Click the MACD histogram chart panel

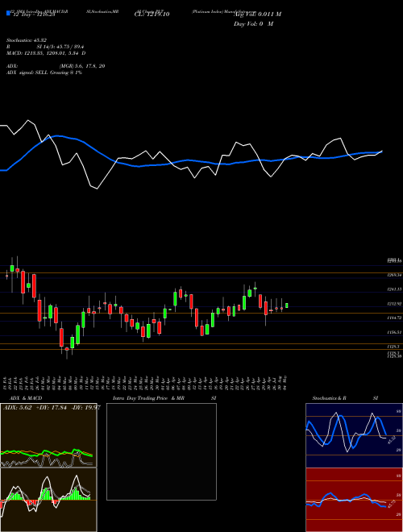pos(48,500)
